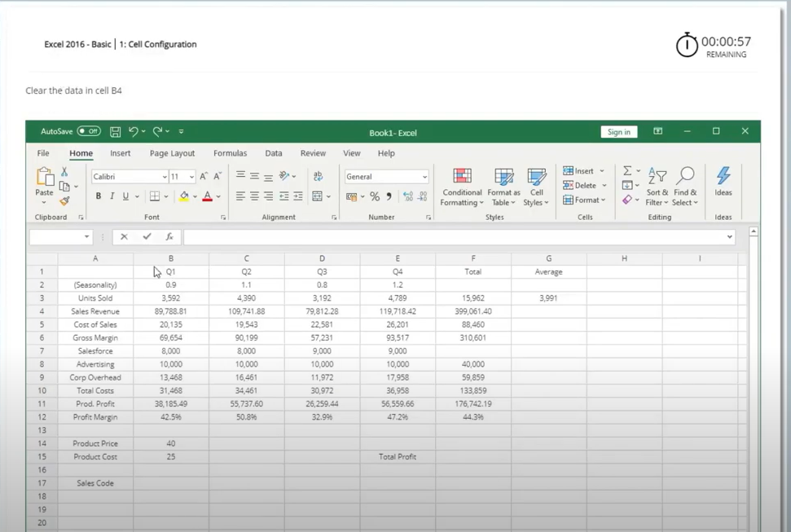Expand the Conditional Formatting menu
The height and width of the screenshot is (532, 791).
pyautogui.click(x=462, y=187)
